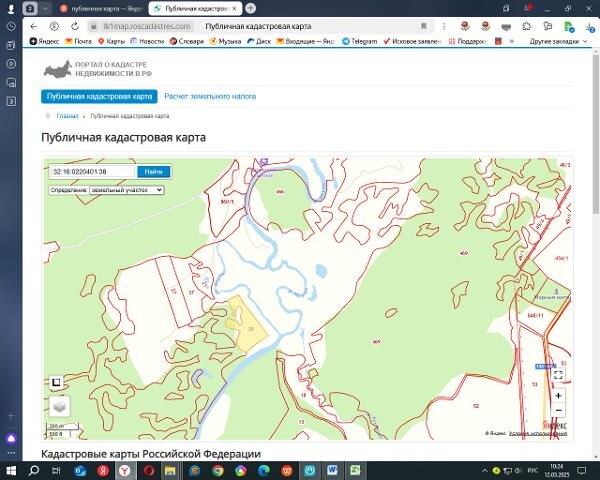This screenshot has width=600, height=480.
Task: Go to the Главная breadcrumb link
Action: (67, 116)
